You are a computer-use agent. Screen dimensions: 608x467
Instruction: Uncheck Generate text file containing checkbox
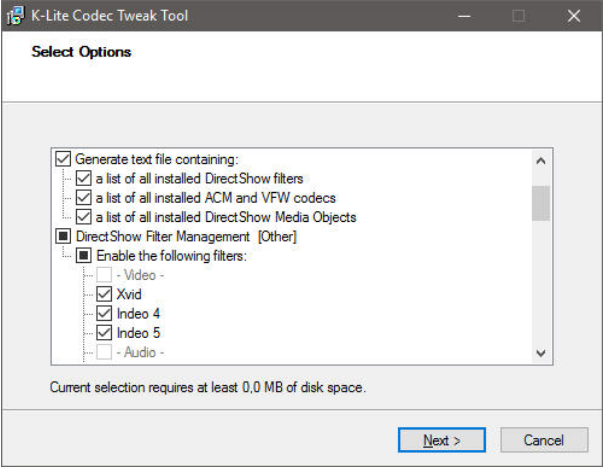coord(64,160)
